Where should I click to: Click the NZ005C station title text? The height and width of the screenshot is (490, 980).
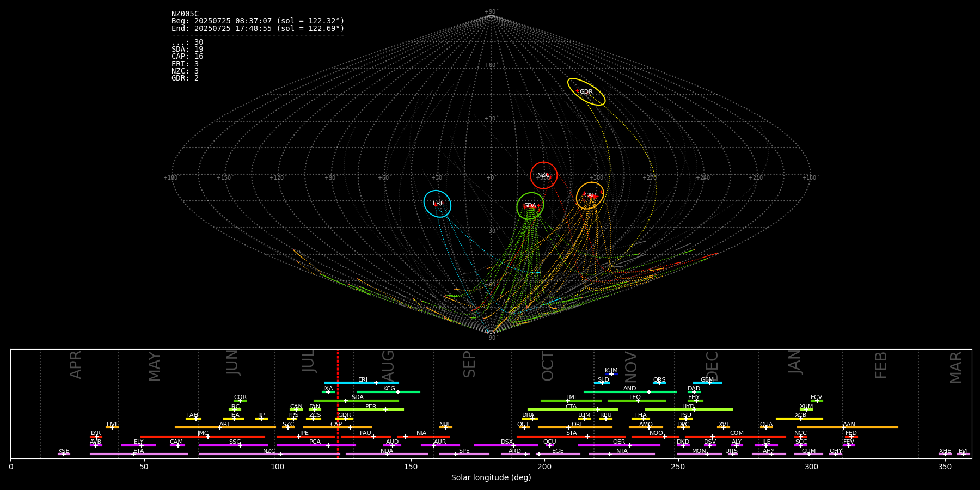click(185, 14)
